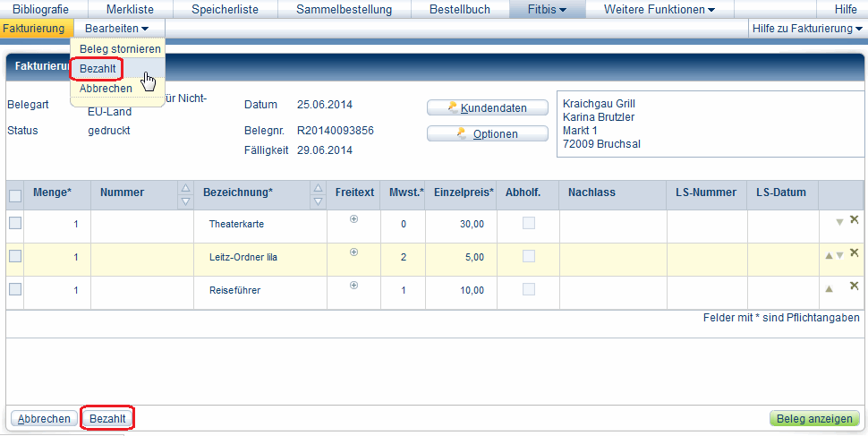Screen dimensions: 868x436
Task: Click the Kundendaten button
Action: point(488,108)
